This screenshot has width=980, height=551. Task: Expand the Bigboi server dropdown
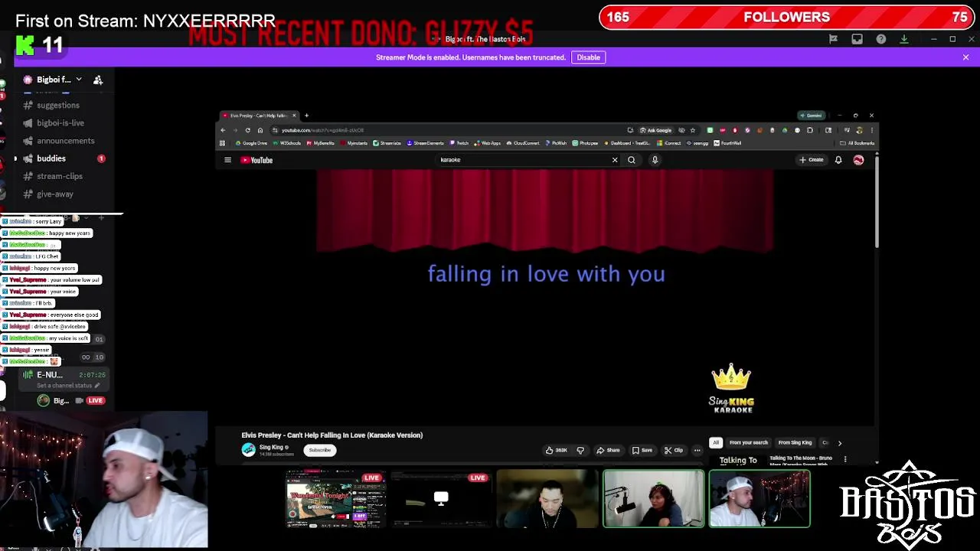click(78, 80)
